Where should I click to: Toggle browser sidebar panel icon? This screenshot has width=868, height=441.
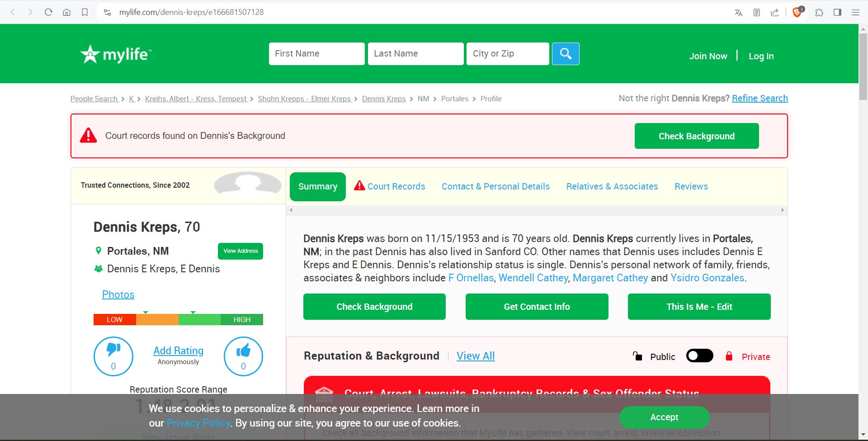[837, 13]
